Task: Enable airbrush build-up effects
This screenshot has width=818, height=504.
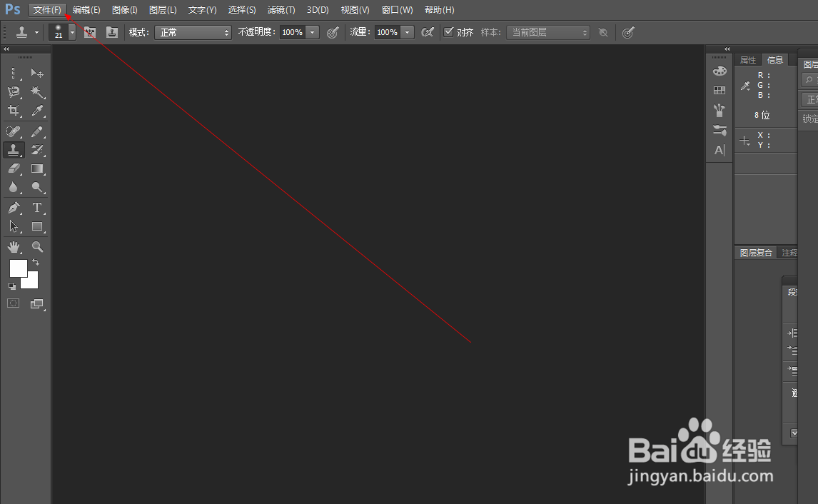Action: click(428, 32)
